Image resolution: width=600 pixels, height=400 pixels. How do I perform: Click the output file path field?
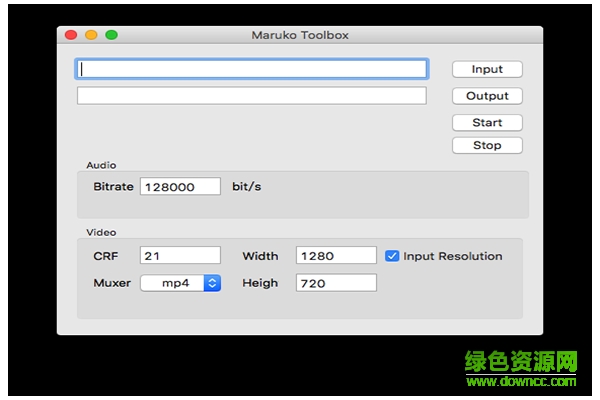(x=252, y=96)
